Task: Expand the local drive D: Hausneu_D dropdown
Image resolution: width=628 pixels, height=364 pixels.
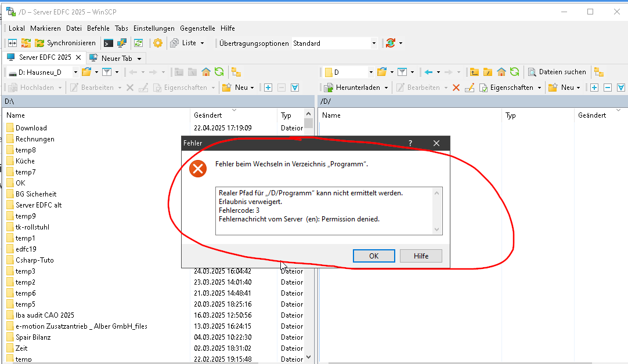Action: (75, 72)
